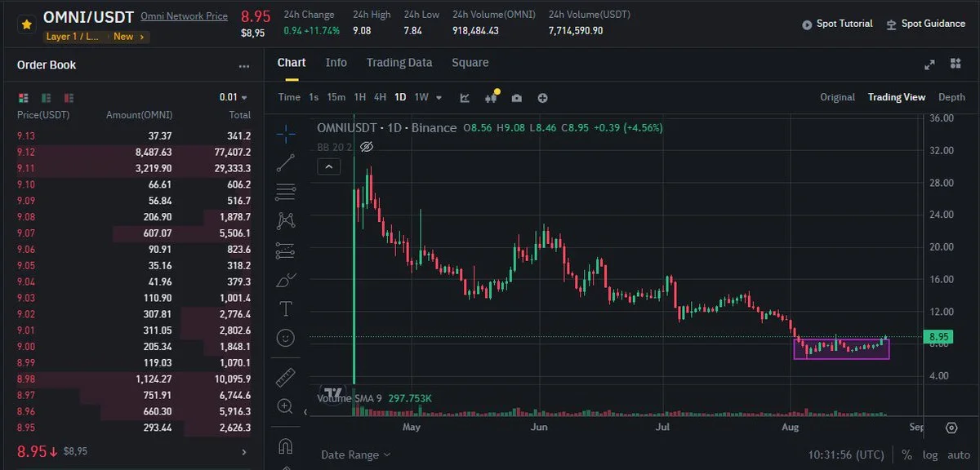Open the 0.01 price precision dropdown
The image size is (980, 470).
pyautogui.click(x=233, y=97)
